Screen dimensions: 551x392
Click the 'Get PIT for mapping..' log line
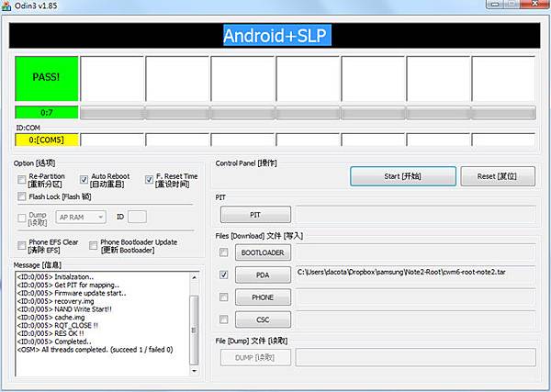click(68, 285)
